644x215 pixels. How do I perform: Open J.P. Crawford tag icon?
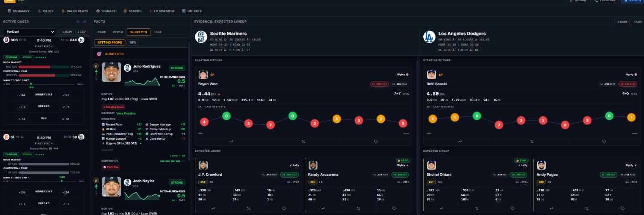click(284, 208)
